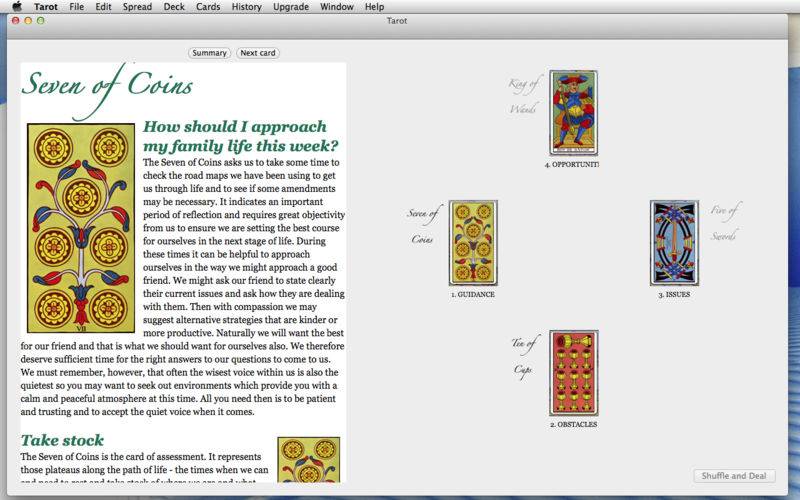Select the Seven of Coins spread card
800x500 pixels.
point(473,243)
